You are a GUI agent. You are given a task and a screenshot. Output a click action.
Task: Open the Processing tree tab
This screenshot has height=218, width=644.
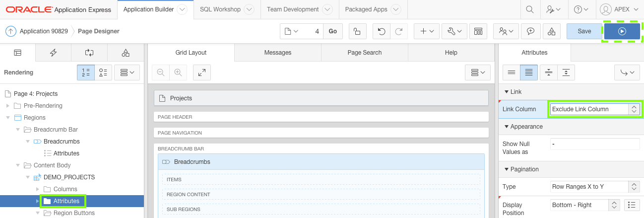click(89, 53)
